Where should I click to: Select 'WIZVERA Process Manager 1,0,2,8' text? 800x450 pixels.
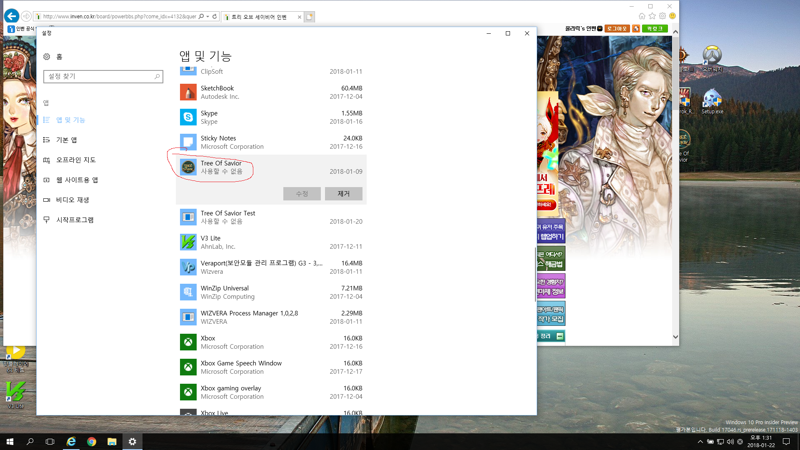coord(249,313)
